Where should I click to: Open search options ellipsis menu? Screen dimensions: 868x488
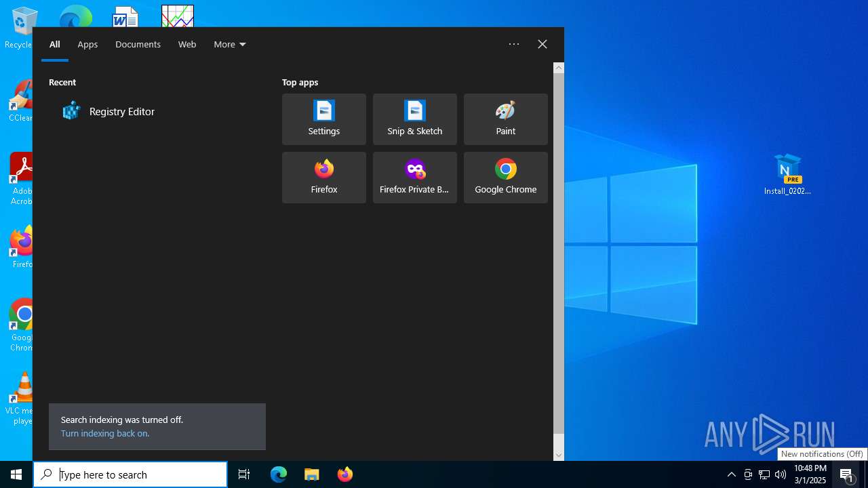514,44
